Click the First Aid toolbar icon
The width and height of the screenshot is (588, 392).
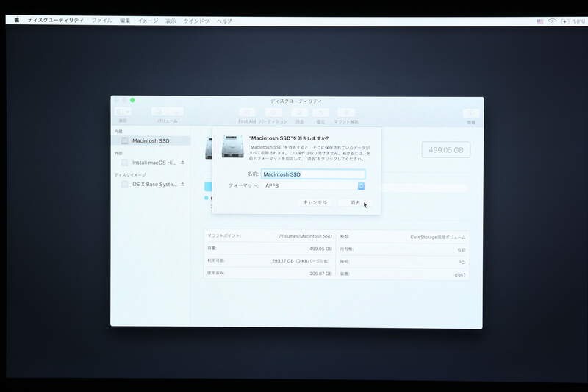pyautogui.click(x=247, y=113)
